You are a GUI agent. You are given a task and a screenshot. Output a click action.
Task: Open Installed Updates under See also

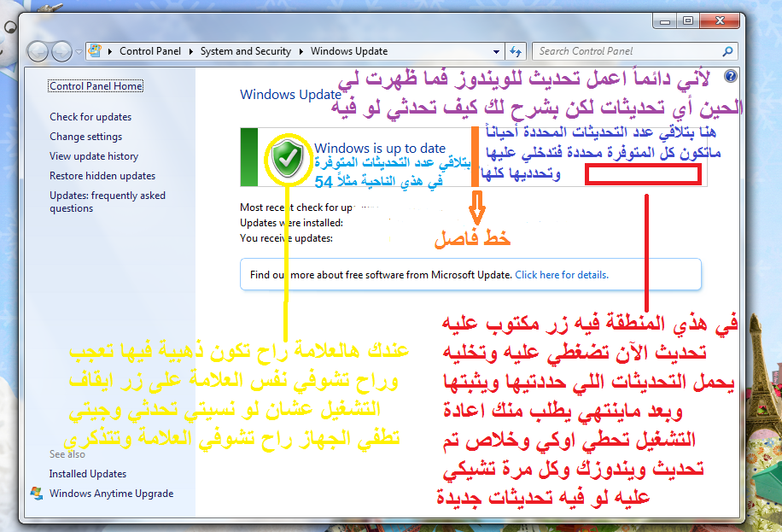click(x=88, y=474)
